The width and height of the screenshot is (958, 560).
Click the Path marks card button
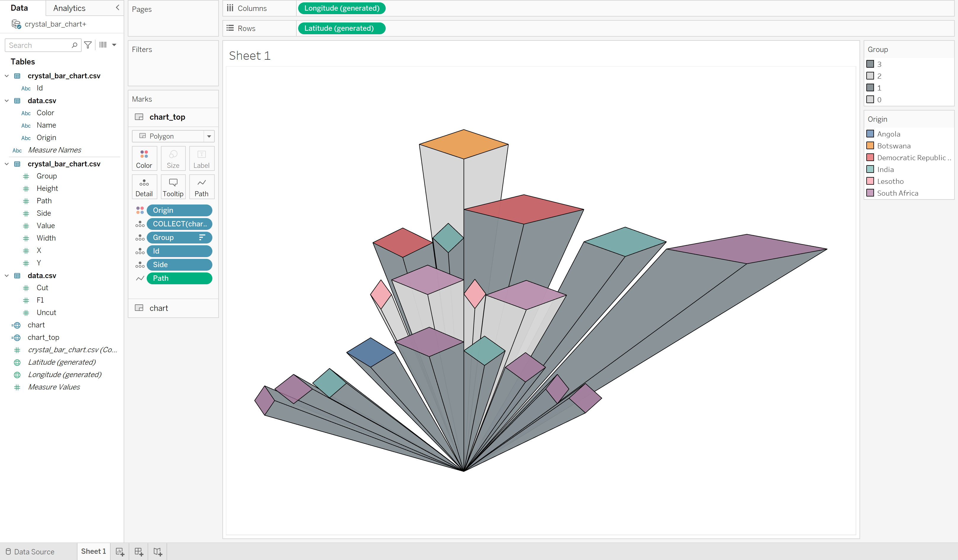201,187
